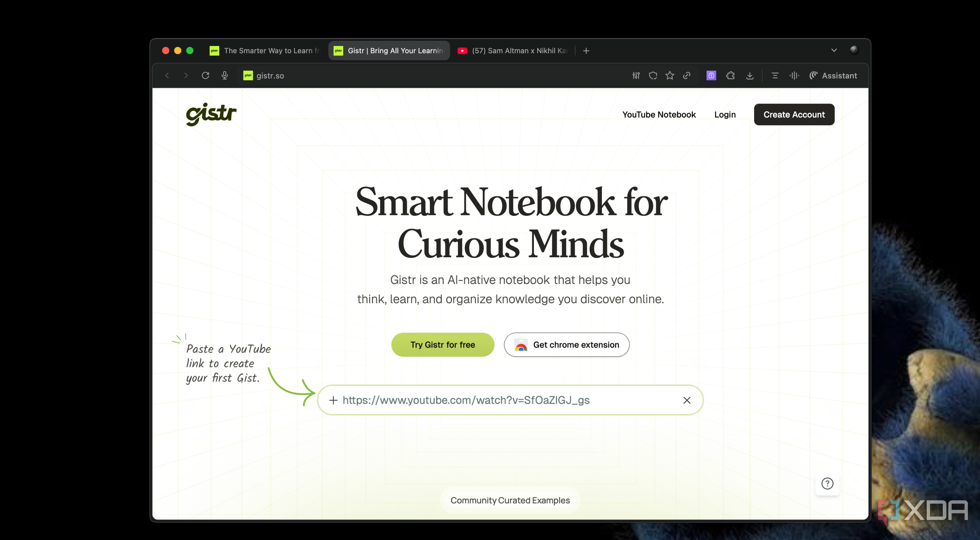Clear the pasted YouTube URL with X
This screenshot has height=540, width=980.
(x=687, y=400)
